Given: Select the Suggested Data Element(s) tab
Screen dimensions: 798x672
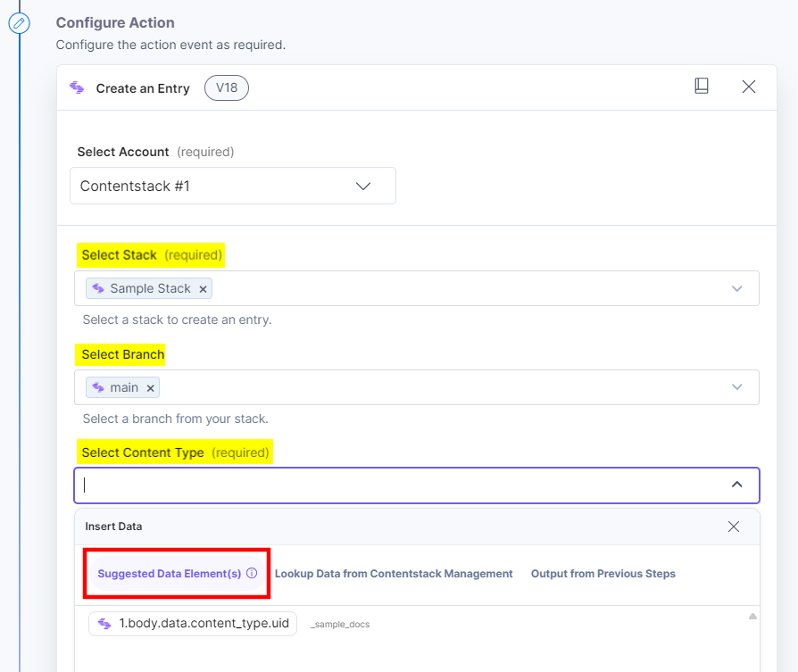Looking at the screenshot, I should [177, 573].
